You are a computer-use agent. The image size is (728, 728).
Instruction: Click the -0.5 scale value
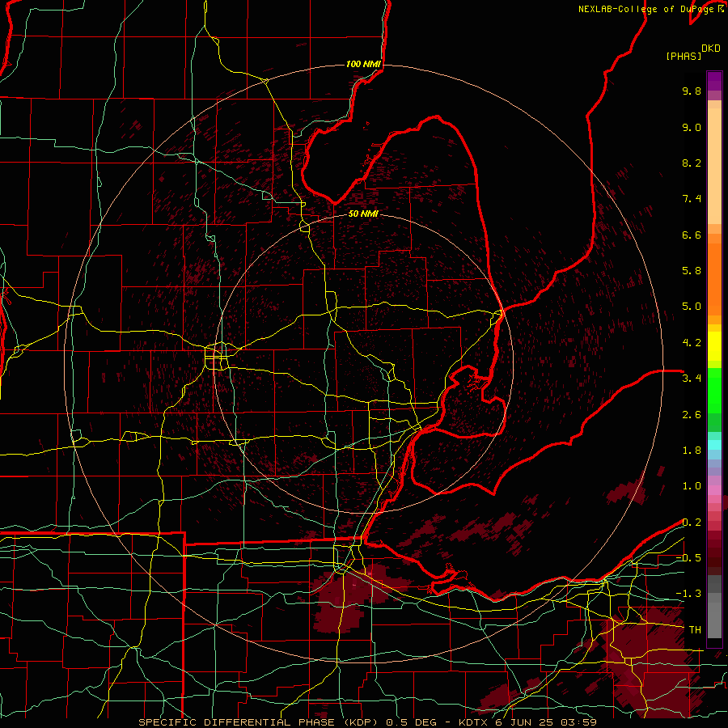(x=688, y=558)
